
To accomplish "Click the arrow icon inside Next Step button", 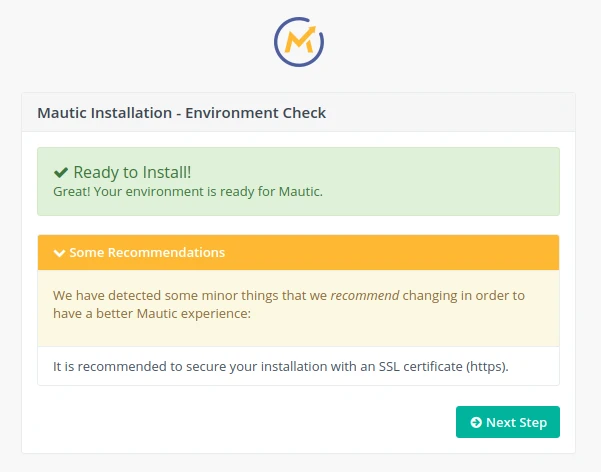I will [x=476, y=422].
